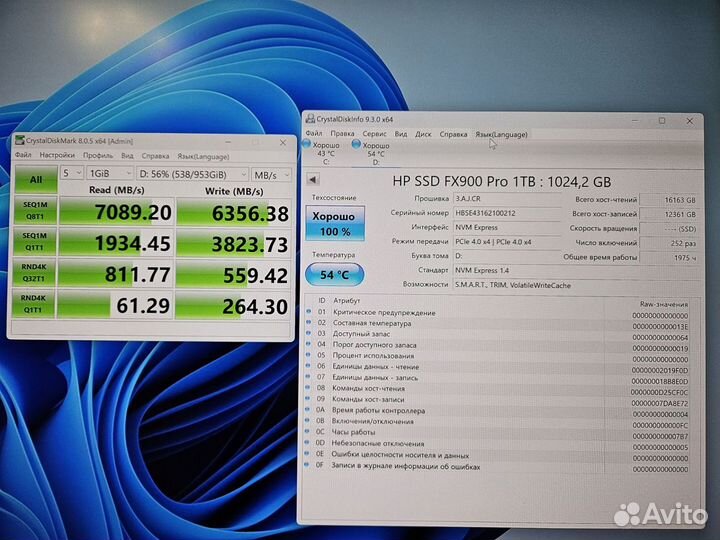The width and height of the screenshot is (720, 540).
Task: Click the power-on hours value 1975 ч
Action: point(669,258)
